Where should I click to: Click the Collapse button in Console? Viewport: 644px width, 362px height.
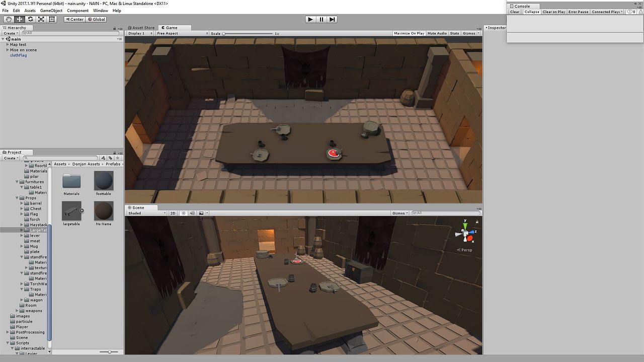(531, 12)
